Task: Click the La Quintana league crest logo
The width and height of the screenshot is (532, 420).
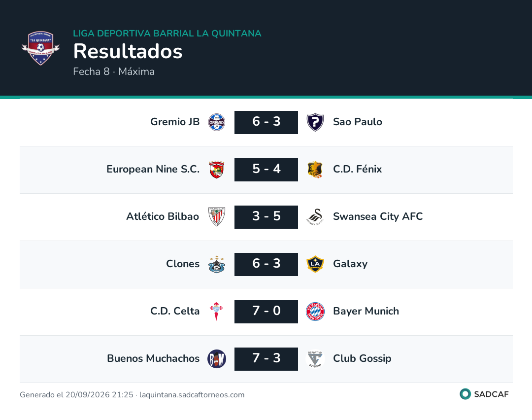Action: [41, 48]
